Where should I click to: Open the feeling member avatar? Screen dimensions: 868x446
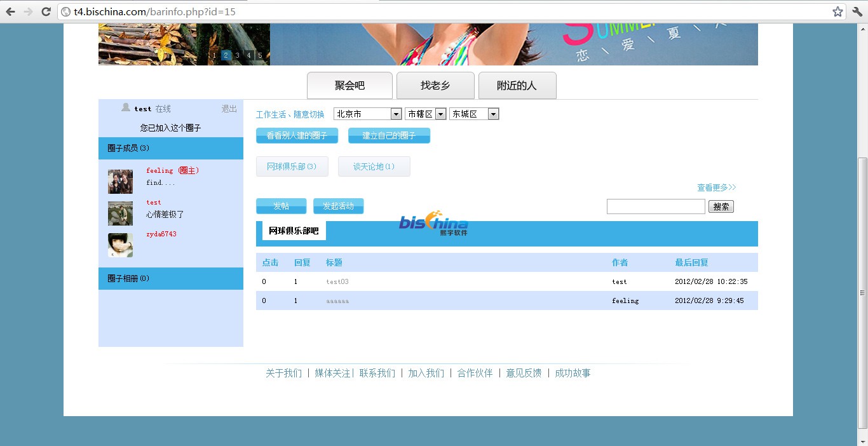120,182
